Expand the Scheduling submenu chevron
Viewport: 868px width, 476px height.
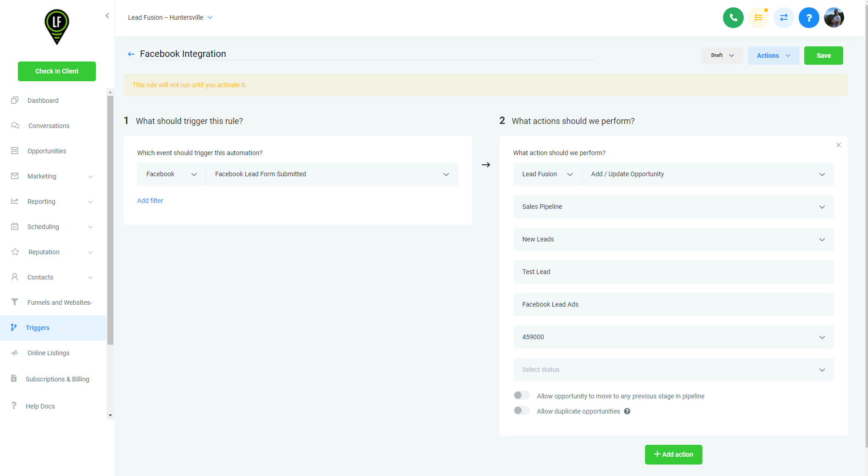(90, 227)
